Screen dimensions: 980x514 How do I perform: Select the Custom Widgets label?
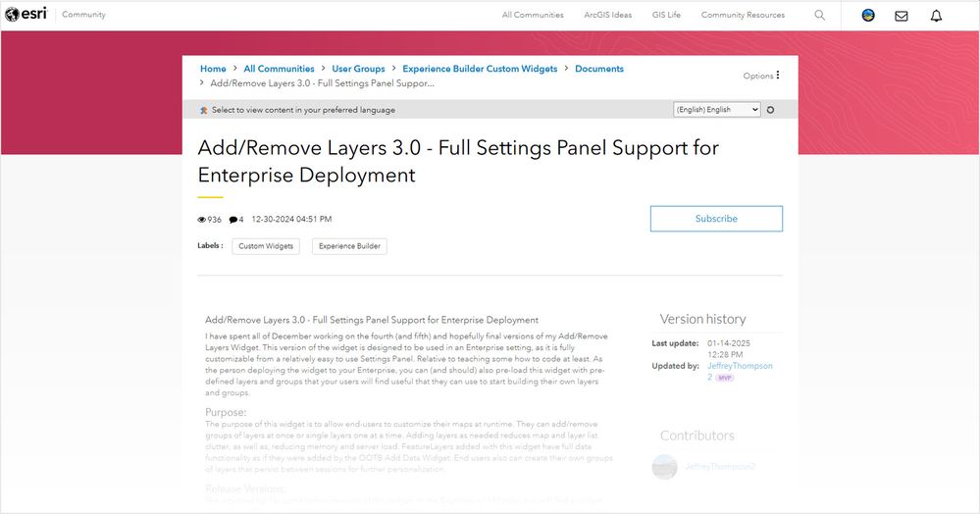266,246
